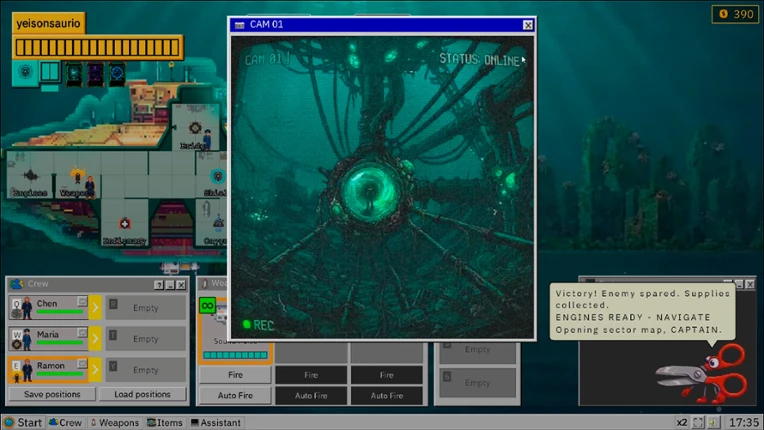This screenshot has height=430, width=764.
Task: Select the Engines room submarine icon
Action: pos(30,175)
